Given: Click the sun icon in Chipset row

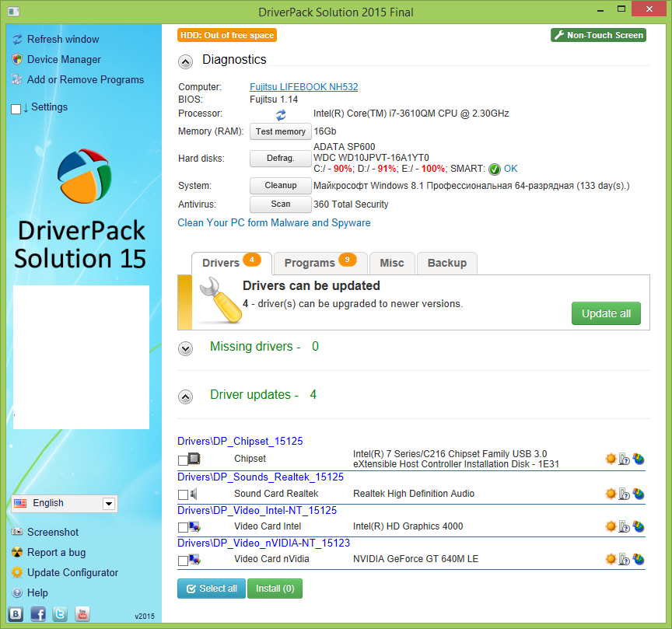Looking at the screenshot, I should click(611, 459).
